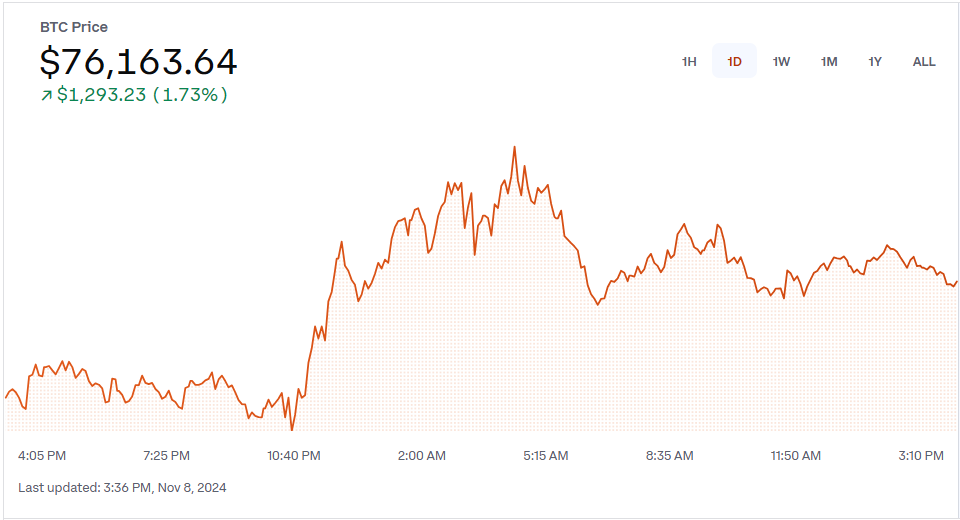
Task: Switch to the 1H time range
Action: pos(689,62)
